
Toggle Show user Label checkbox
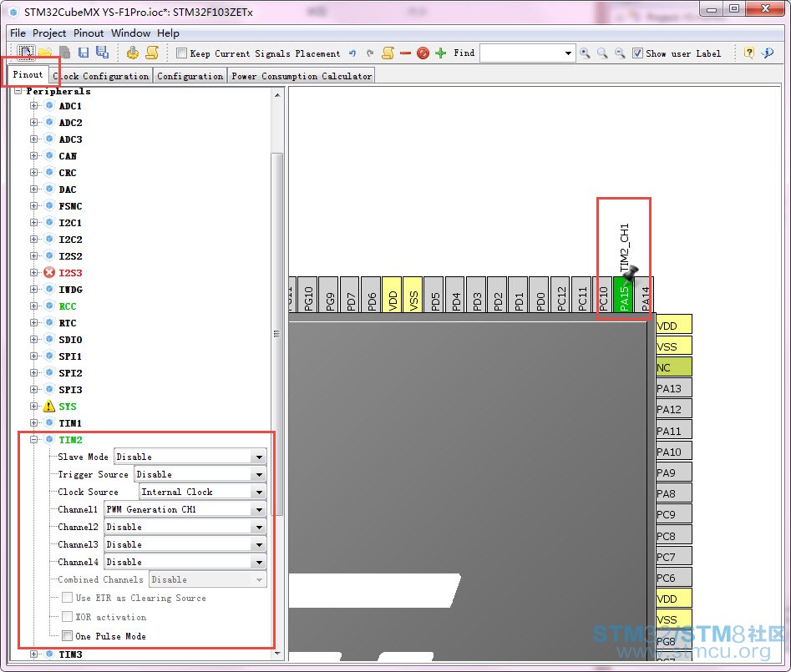637,53
